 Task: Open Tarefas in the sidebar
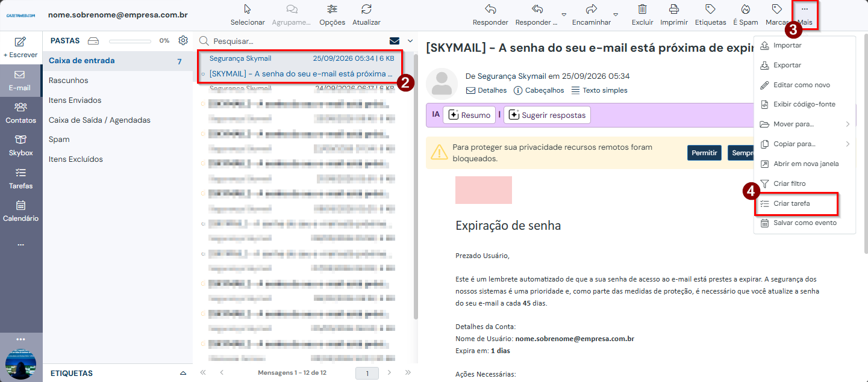[20, 179]
